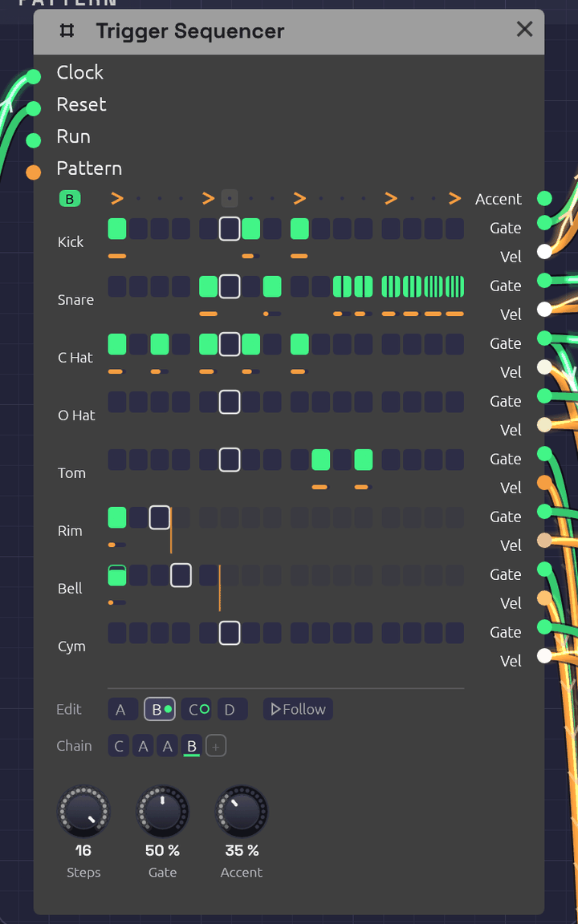Click the Bell Vel output port
The image size is (578, 924).
[x=544, y=598]
